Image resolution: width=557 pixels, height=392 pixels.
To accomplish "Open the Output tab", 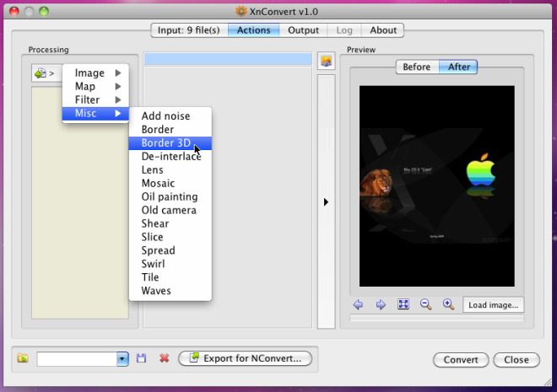I will (x=303, y=30).
